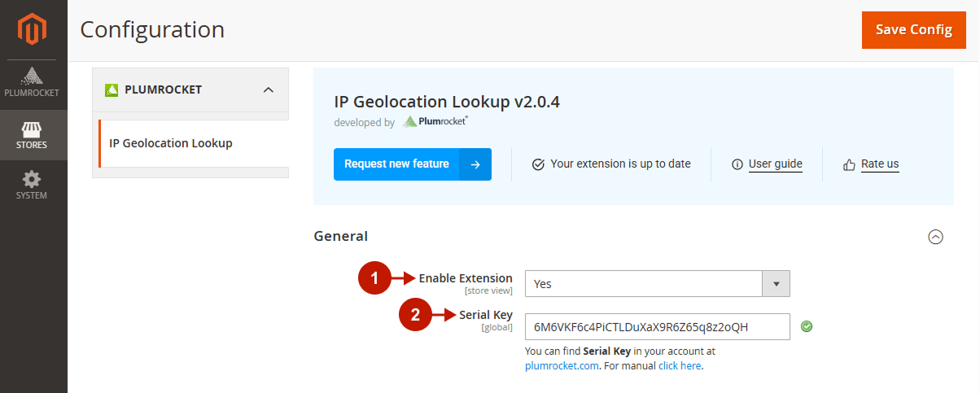Viewport: 980px width, 393px height.
Task: Click the General section heading
Action: (341, 236)
